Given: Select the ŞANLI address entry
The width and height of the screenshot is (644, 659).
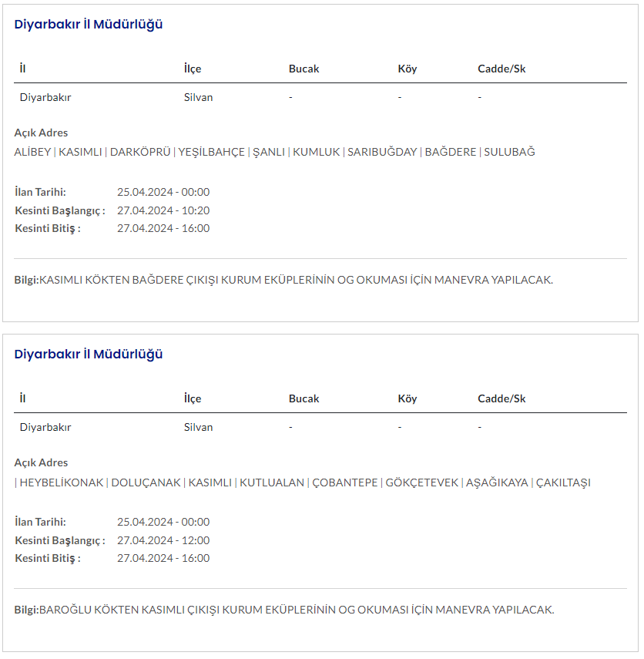Looking at the screenshot, I should coord(269,152).
